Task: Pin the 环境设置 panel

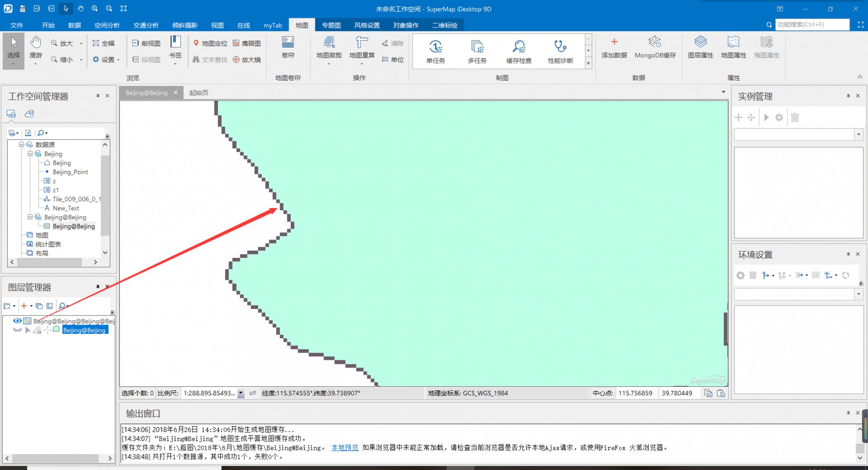Action: (848, 254)
